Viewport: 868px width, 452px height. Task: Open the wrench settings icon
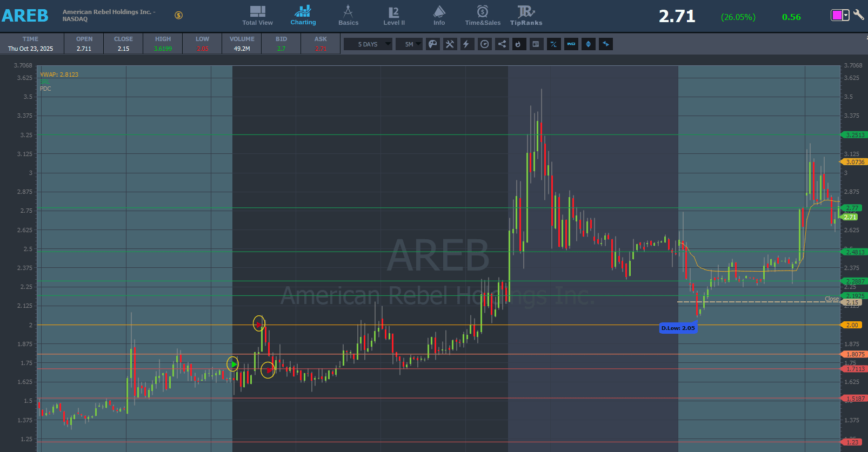858,15
